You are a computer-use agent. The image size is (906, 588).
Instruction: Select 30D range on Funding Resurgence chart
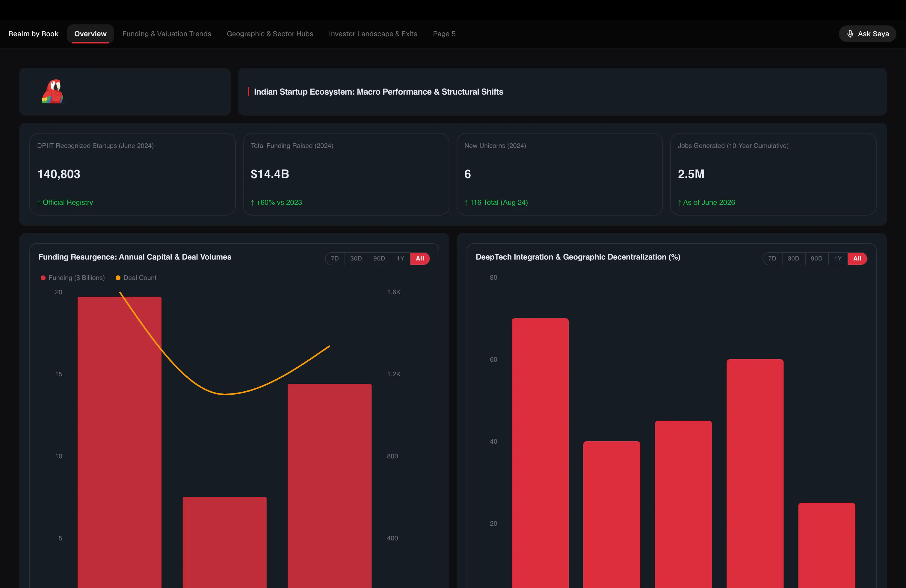[356, 259]
